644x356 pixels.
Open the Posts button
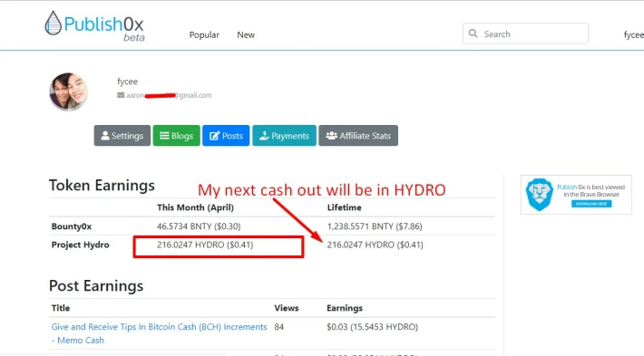point(226,136)
